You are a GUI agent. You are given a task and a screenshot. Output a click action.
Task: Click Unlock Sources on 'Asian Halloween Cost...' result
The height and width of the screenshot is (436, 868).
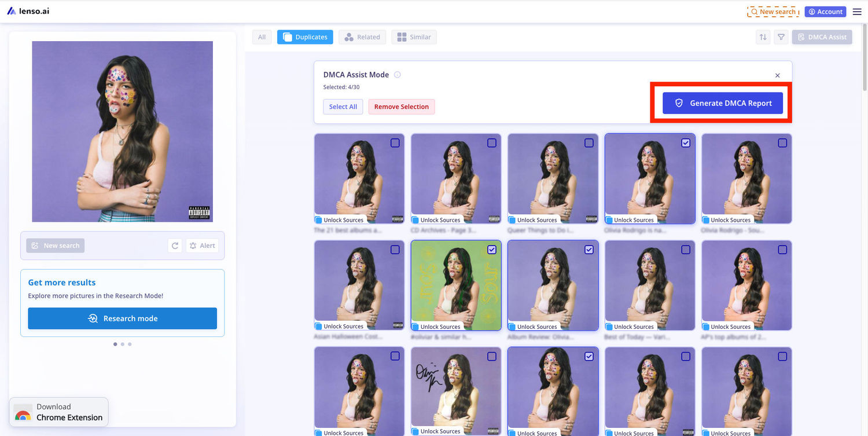pos(340,327)
